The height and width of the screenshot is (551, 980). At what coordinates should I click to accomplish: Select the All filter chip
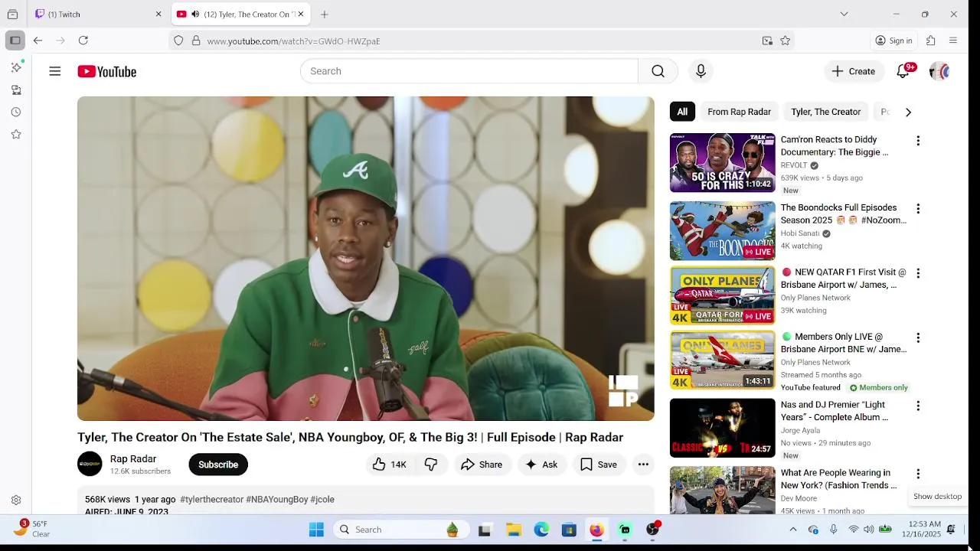[x=682, y=112]
